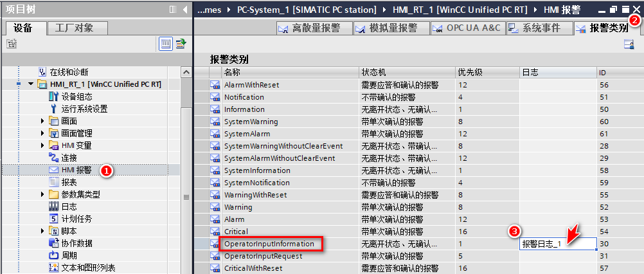Click the project tree panel layout icon
This screenshot has height=274, width=644.
pos(173,10)
